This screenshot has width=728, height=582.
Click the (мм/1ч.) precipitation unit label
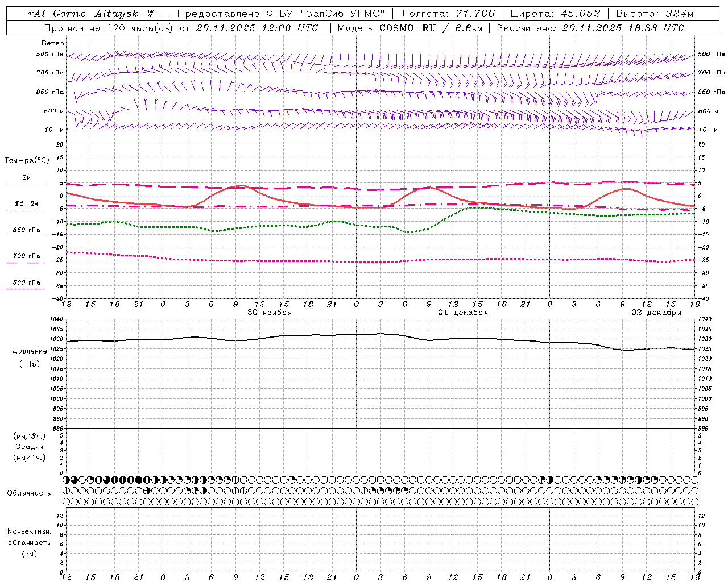30,458
